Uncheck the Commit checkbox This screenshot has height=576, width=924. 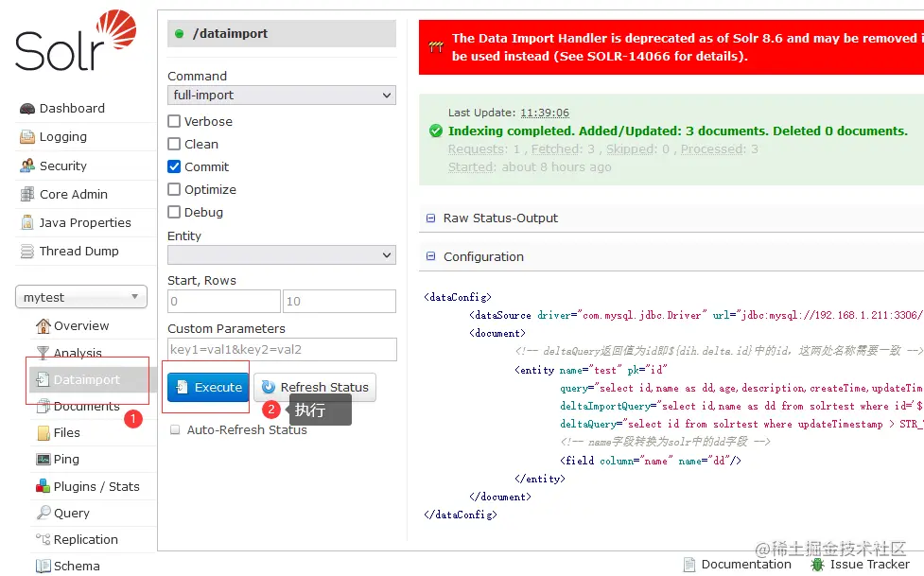[174, 166]
